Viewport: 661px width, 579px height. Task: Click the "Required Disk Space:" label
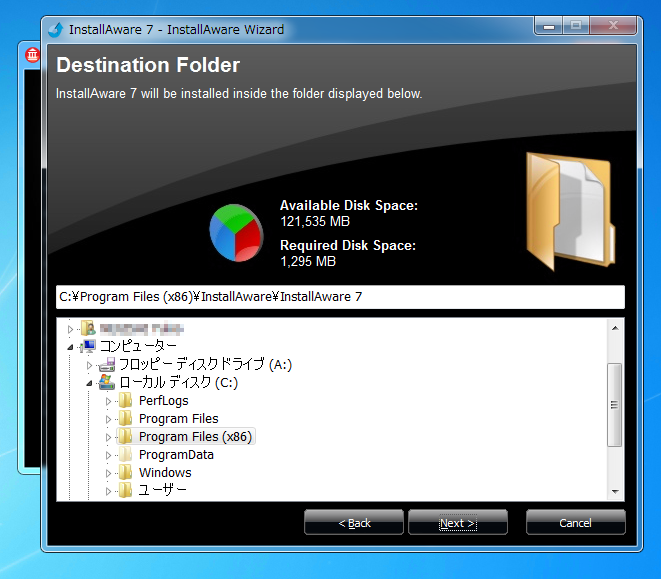click(x=348, y=245)
